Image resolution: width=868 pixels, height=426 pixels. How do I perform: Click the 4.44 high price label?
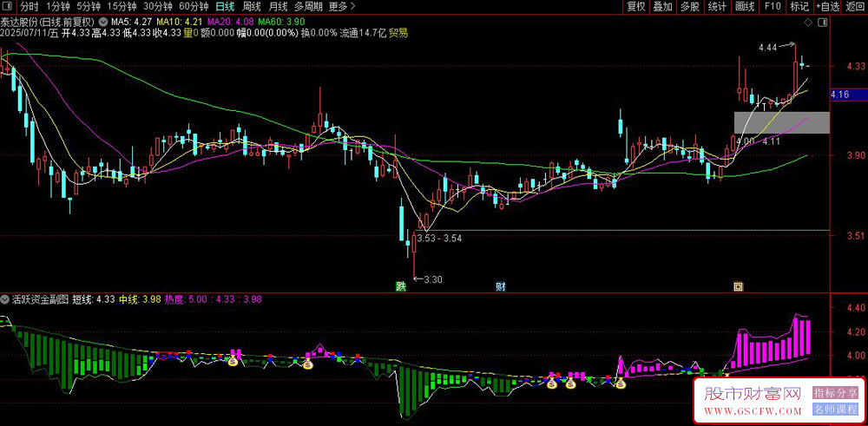pos(768,48)
